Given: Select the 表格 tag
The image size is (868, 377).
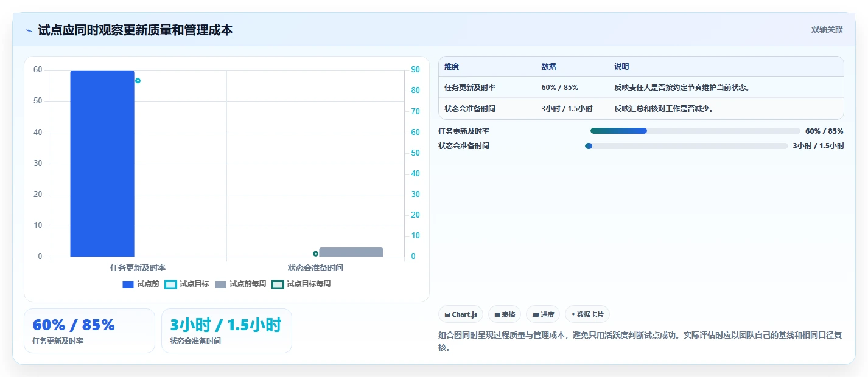Looking at the screenshot, I should 505,314.
